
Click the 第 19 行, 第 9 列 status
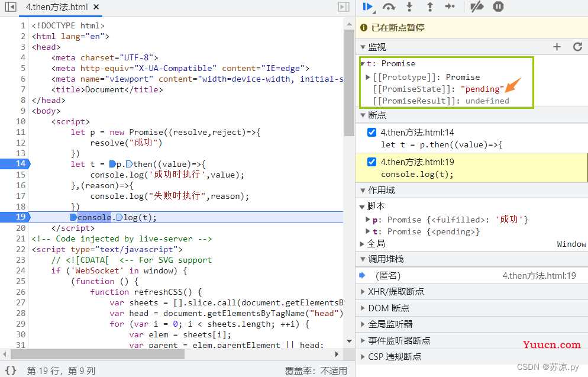61,370
